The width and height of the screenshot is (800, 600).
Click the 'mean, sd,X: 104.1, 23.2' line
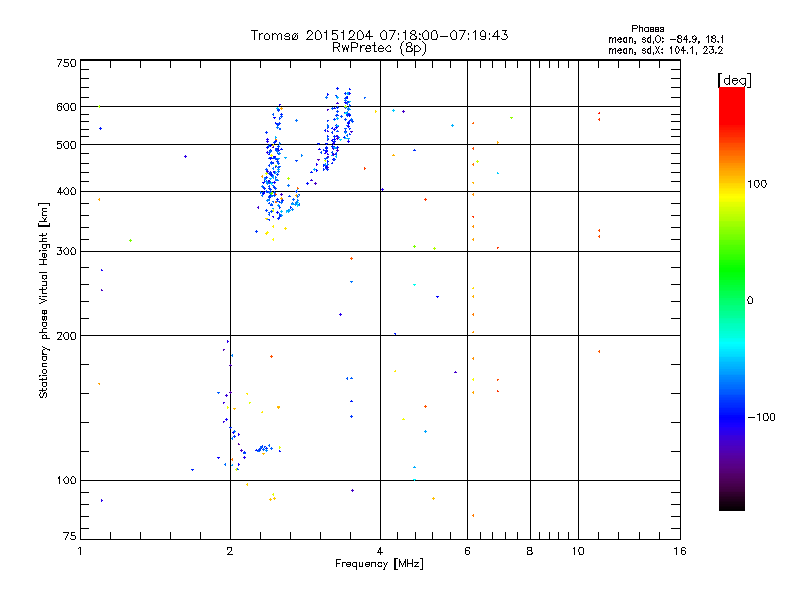coord(666,50)
